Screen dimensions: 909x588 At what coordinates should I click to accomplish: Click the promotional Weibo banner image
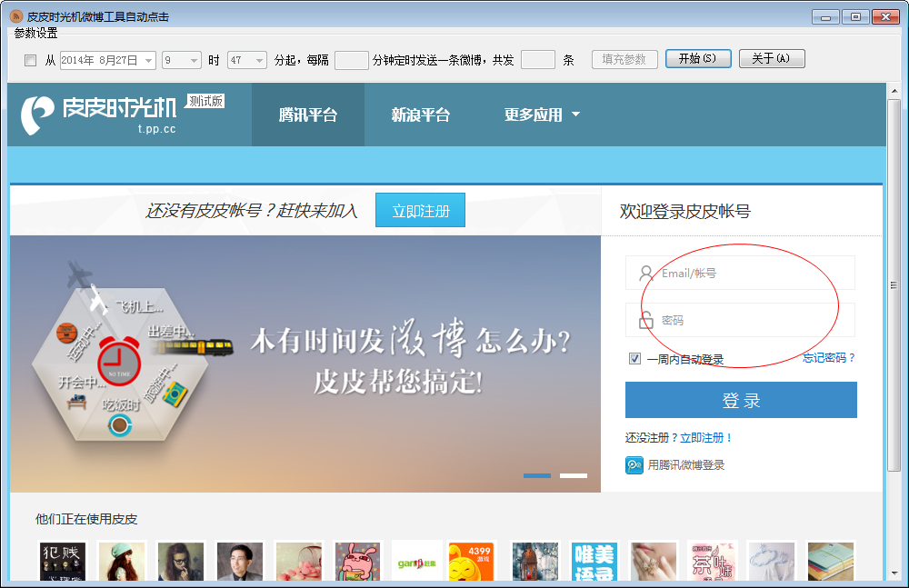pyautogui.click(x=305, y=364)
